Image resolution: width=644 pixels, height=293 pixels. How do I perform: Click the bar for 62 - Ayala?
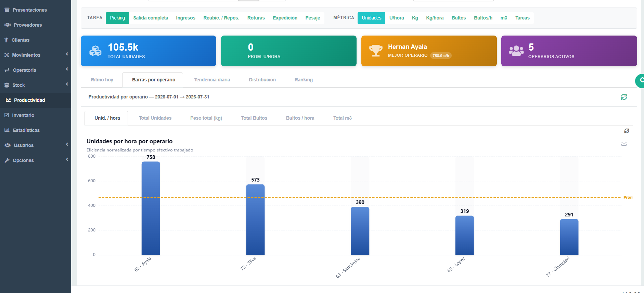(151, 208)
